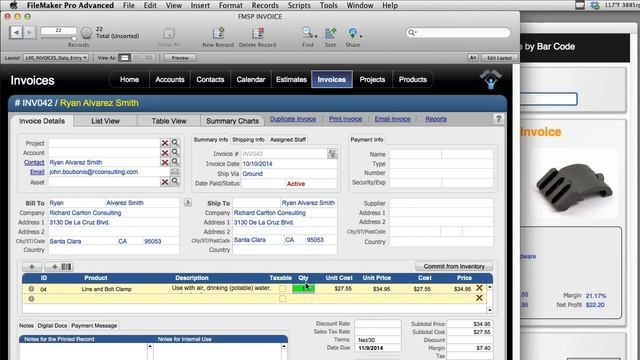Switch to the List View tab

[x=105, y=121]
